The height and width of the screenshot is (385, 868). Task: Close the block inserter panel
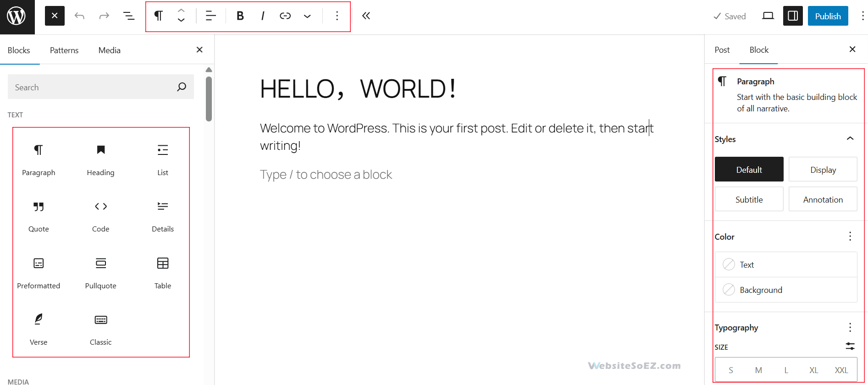(x=199, y=49)
